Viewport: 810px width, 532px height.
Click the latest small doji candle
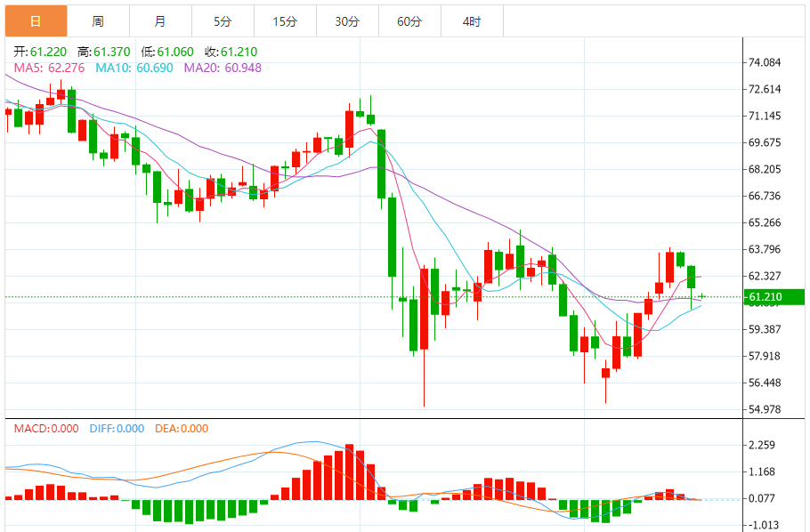pos(701,296)
